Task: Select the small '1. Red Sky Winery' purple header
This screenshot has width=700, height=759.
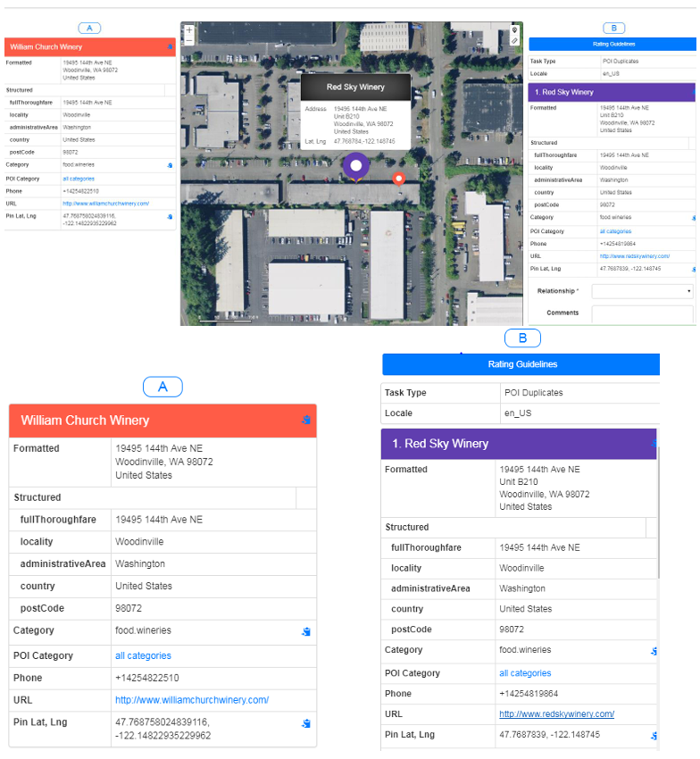Action: [612, 92]
